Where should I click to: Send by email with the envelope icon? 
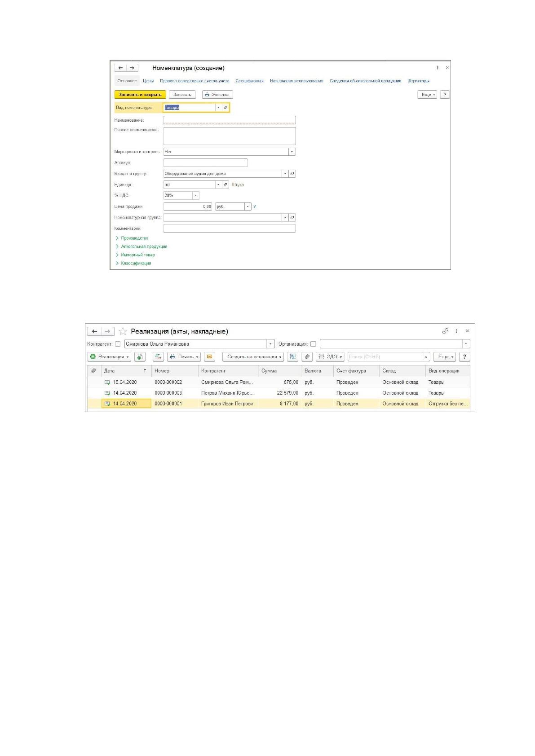[209, 356]
